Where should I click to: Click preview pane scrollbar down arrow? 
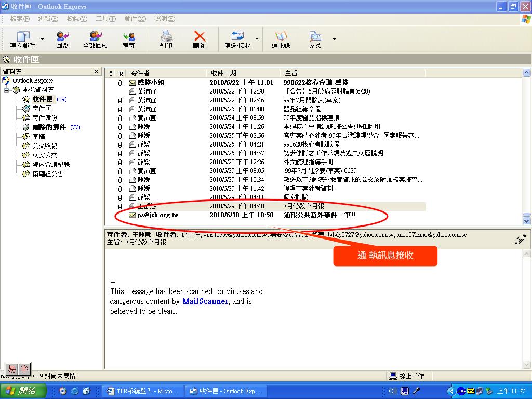[x=526, y=365]
